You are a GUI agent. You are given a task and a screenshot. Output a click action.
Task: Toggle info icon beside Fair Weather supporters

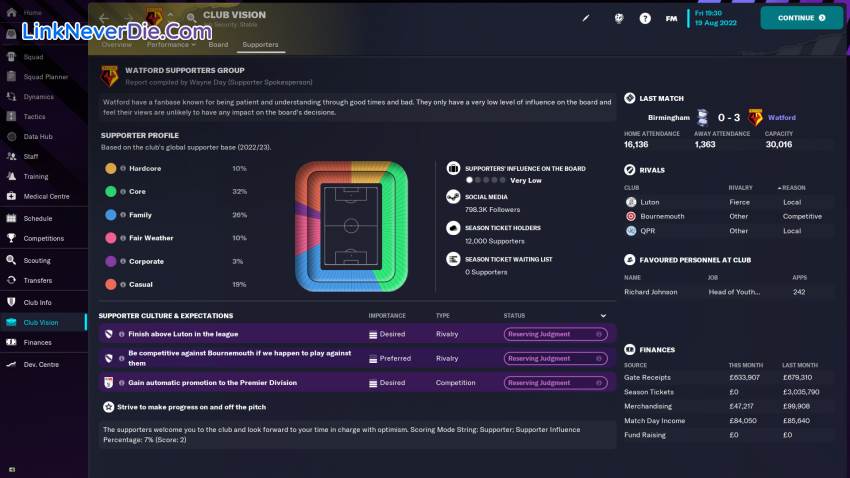pyautogui.click(x=123, y=238)
